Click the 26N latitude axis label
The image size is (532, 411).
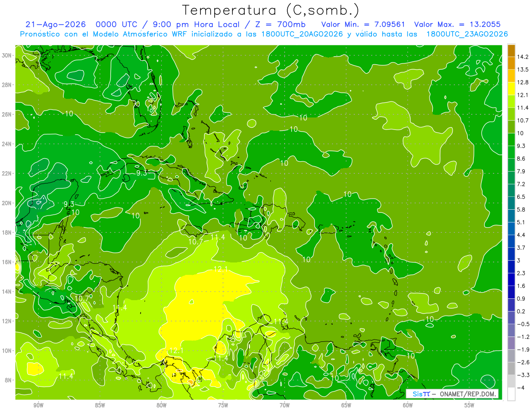click(7, 114)
